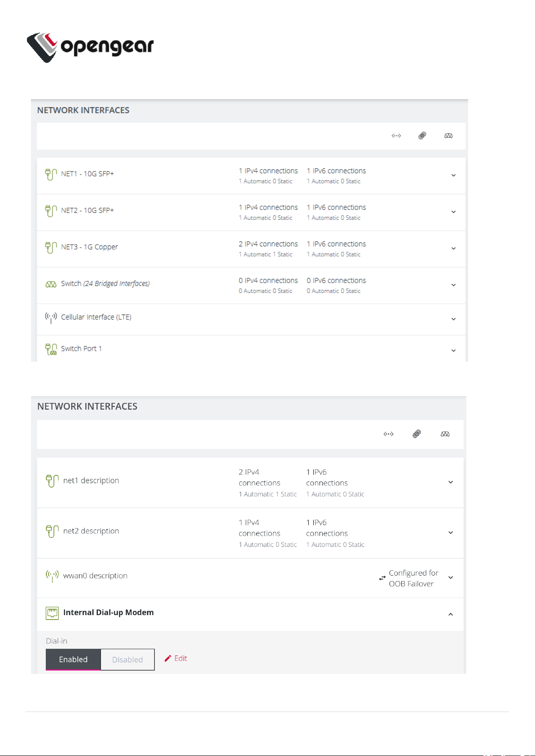Click the Internal Dial-up Modem icon
Screen dimensions: 535x756
pos(52,613)
